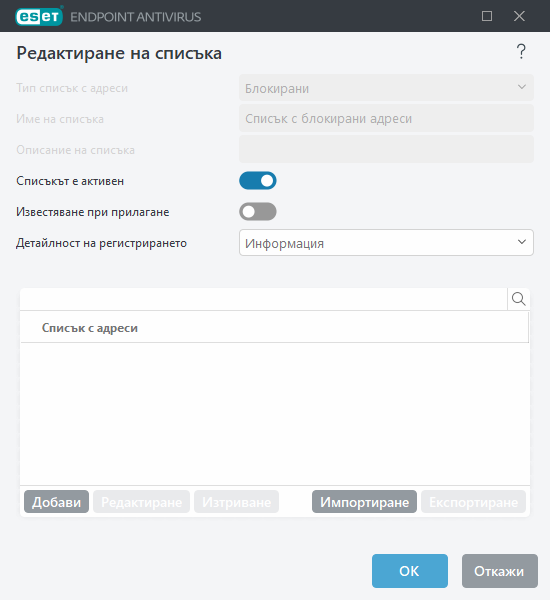Disable the 'Списъкът е активен' toggle
This screenshot has width=550, height=600.
(258, 181)
